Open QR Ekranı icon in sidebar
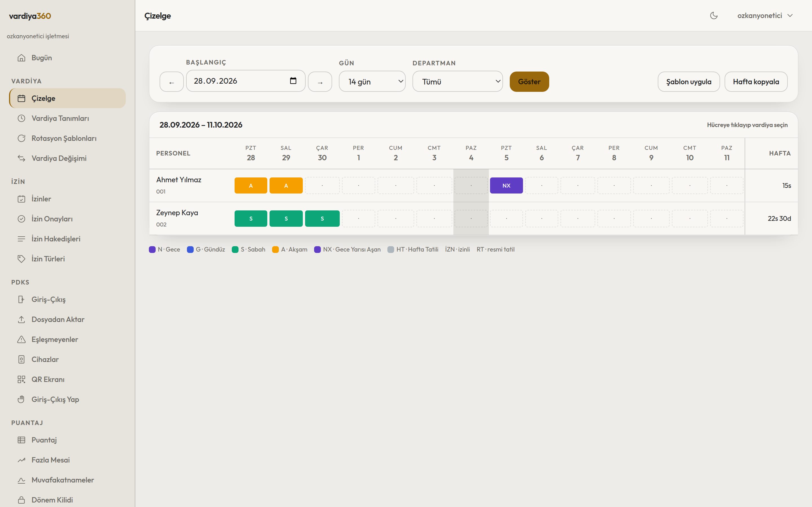The height and width of the screenshot is (507, 812). coord(21,379)
